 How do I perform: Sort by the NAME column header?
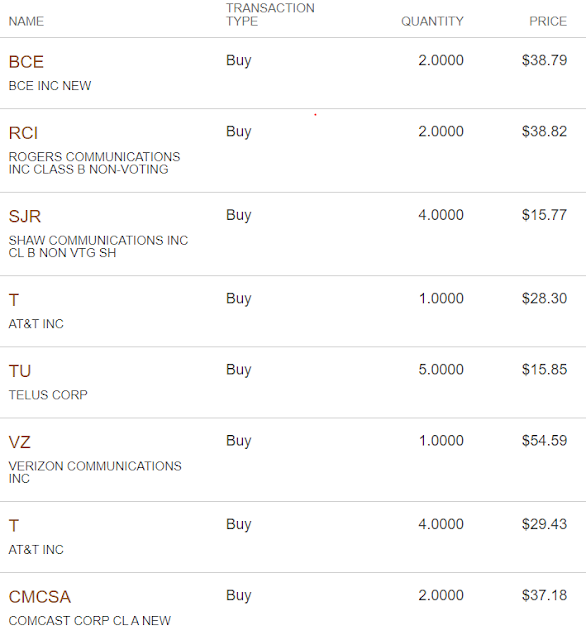(26, 21)
